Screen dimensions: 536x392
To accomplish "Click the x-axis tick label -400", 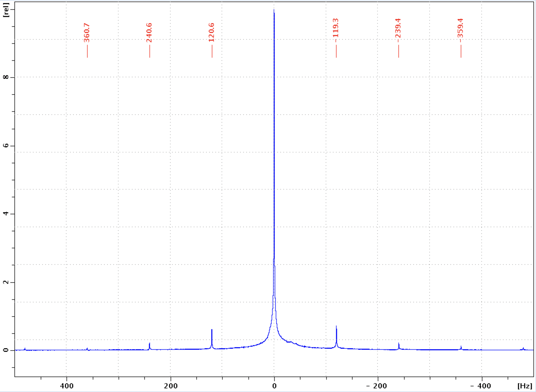I will (x=481, y=386).
